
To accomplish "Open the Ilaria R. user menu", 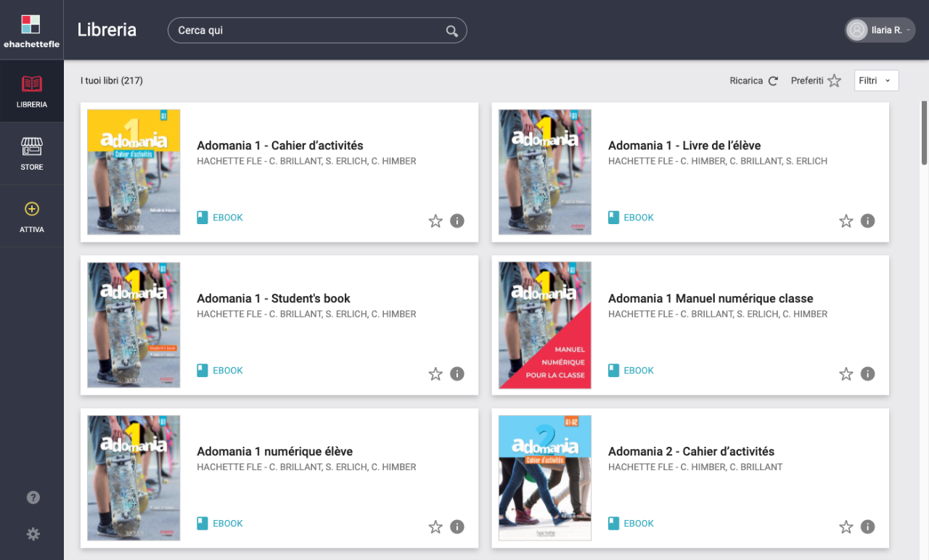I will [x=880, y=30].
